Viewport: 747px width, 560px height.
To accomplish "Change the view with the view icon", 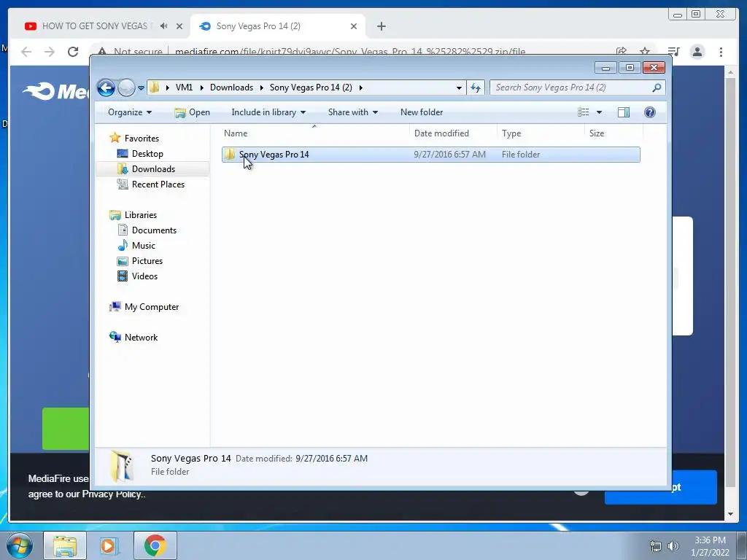I will 583,112.
